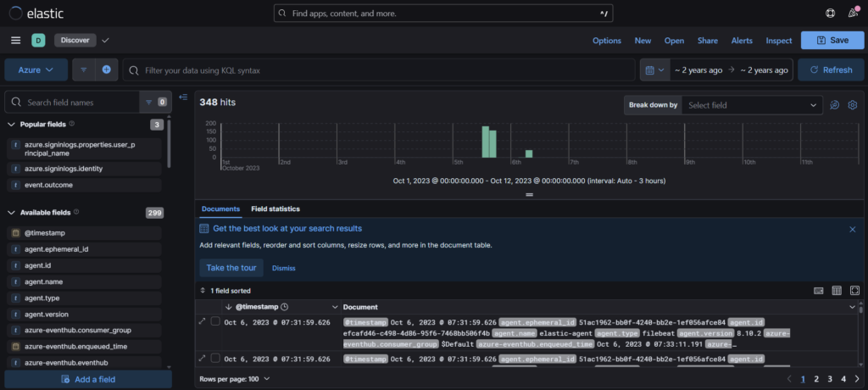Hide the field list sidebar

[x=183, y=97]
